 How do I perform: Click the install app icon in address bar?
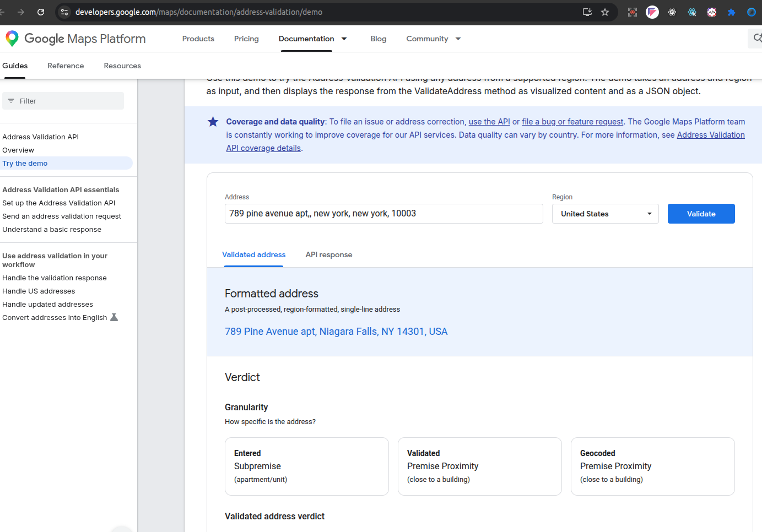[x=587, y=12]
